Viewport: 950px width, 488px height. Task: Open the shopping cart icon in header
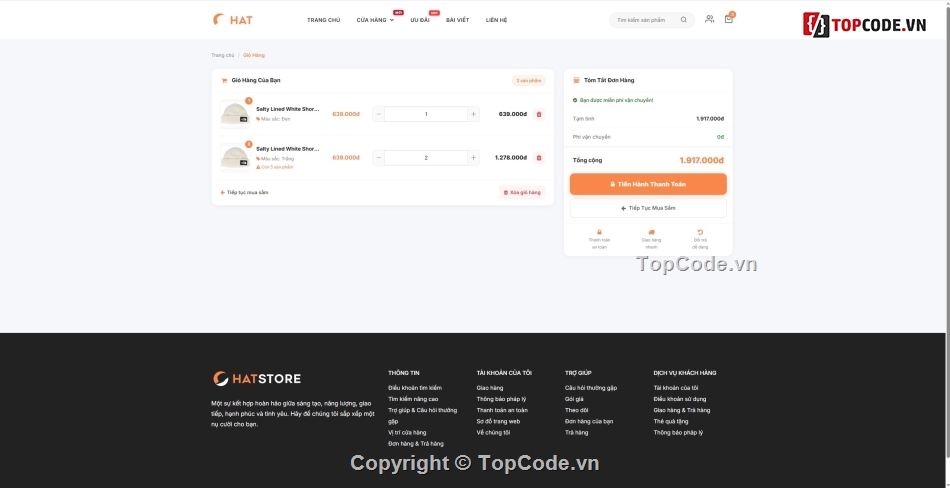pyautogui.click(x=729, y=19)
